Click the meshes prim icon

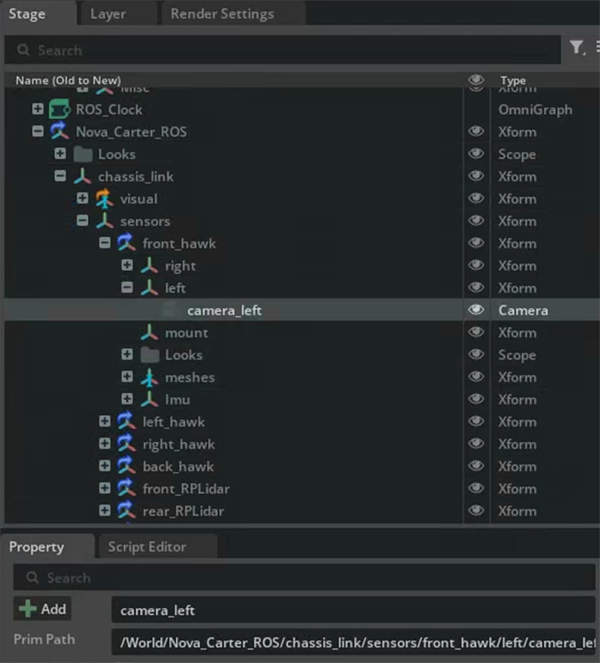[149, 378]
